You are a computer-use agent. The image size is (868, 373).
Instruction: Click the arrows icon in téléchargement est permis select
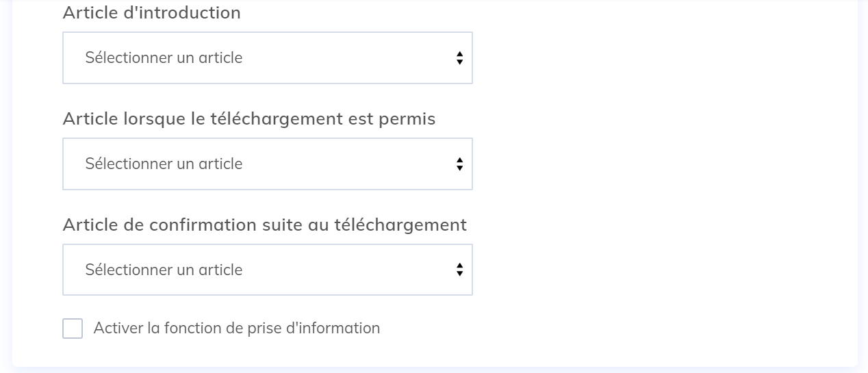[x=459, y=164]
